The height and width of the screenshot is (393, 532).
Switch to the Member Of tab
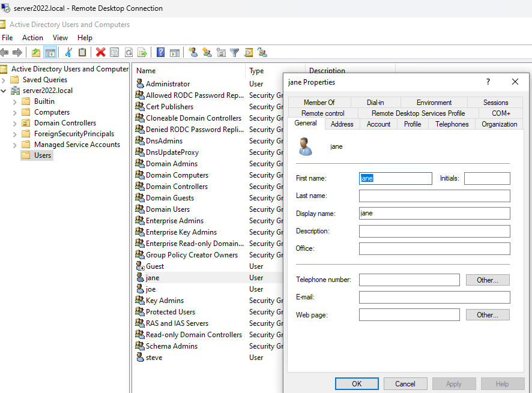319,103
